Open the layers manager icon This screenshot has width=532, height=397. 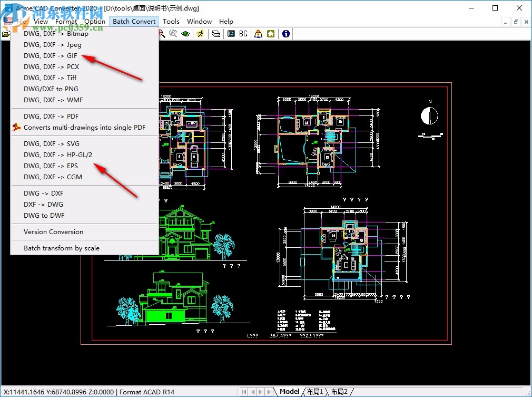pos(216,34)
